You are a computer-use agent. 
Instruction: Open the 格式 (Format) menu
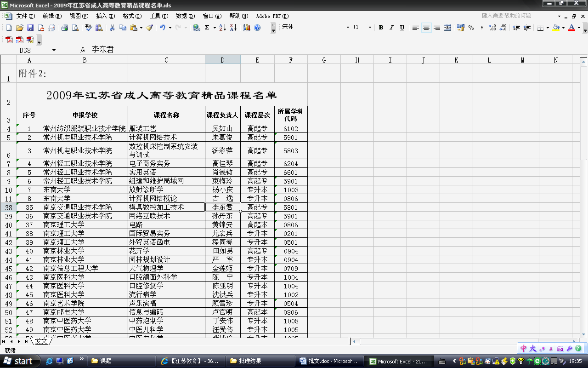(132, 16)
